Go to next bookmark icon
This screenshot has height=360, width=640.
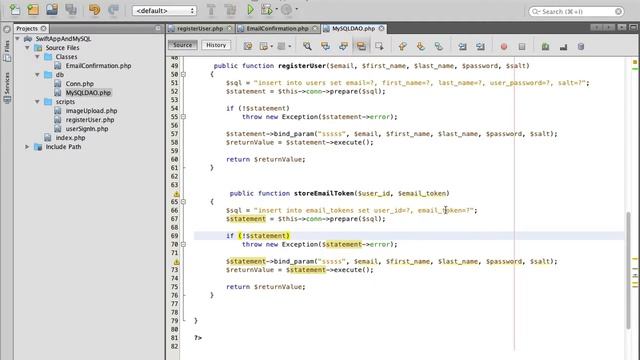click(420, 46)
